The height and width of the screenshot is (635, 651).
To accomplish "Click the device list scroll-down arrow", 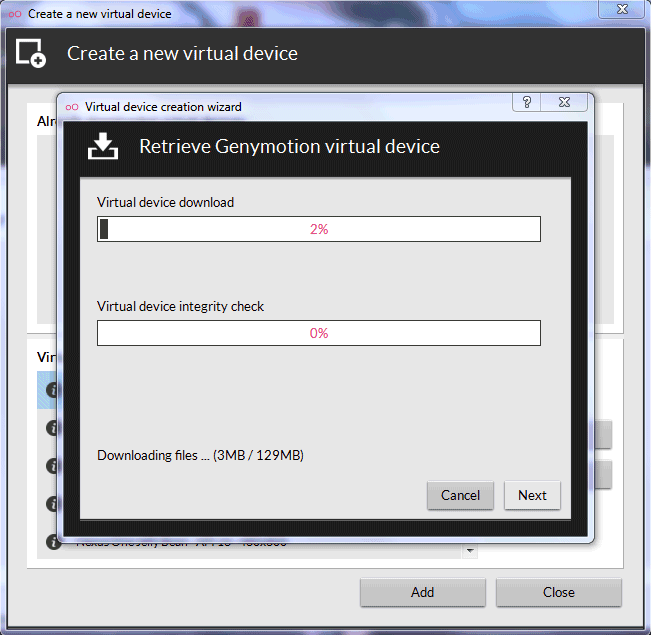I will pos(469,551).
